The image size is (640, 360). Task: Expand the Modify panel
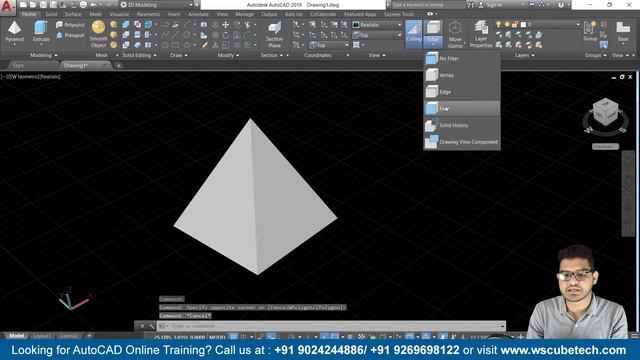[x=228, y=55]
